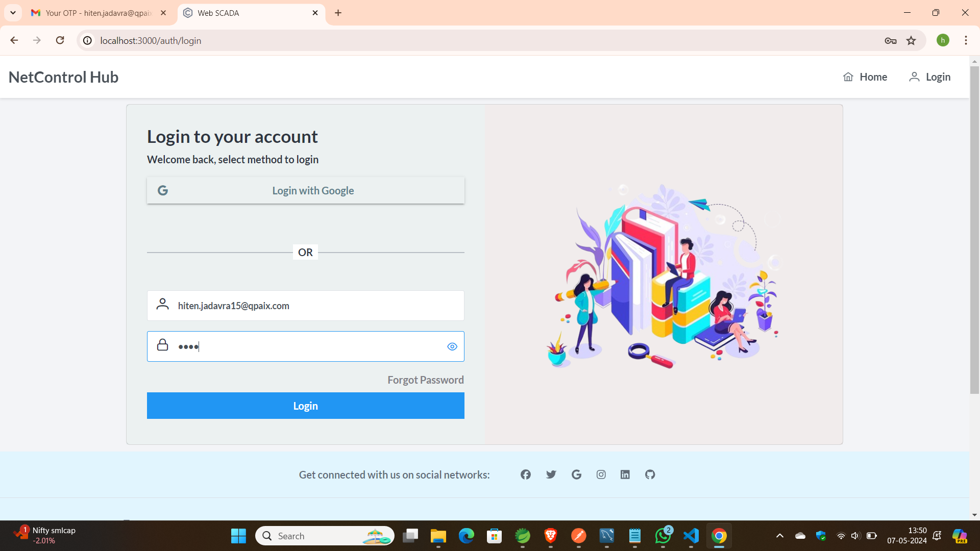Open the Home navigation item
Screen dimensions: 980x551
[865, 77]
